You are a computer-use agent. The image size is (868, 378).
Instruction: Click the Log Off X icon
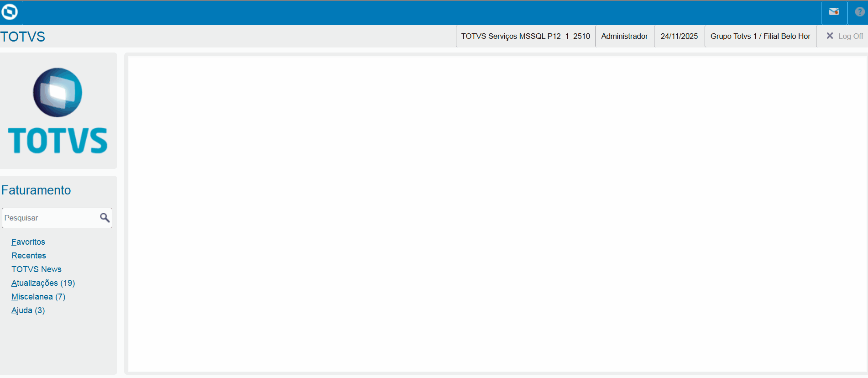click(830, 36)
